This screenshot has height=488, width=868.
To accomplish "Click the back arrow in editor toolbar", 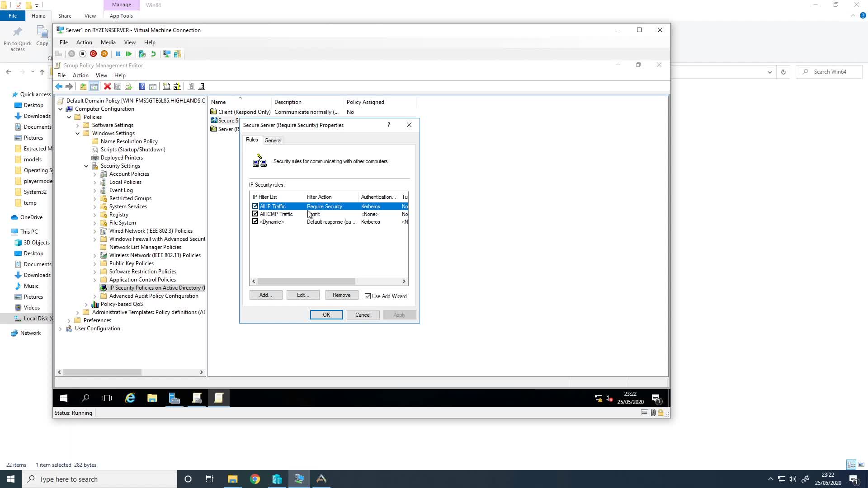I will [59, 86].
